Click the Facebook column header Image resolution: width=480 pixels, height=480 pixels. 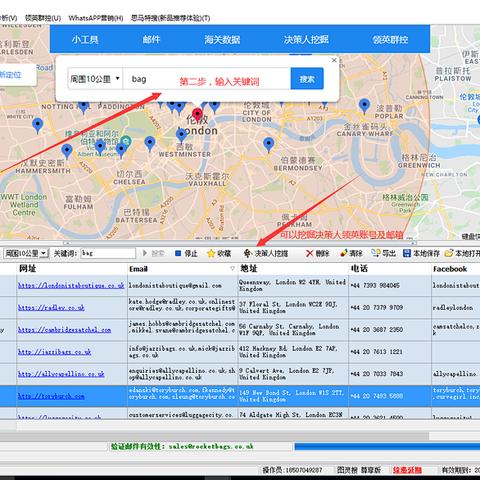click(x=455, y=269)
